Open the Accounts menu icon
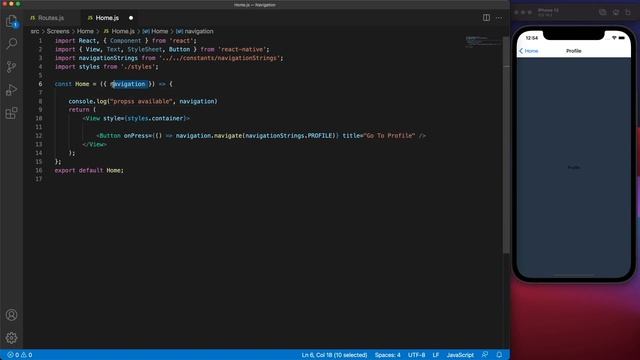 click(x=11, y=315)
